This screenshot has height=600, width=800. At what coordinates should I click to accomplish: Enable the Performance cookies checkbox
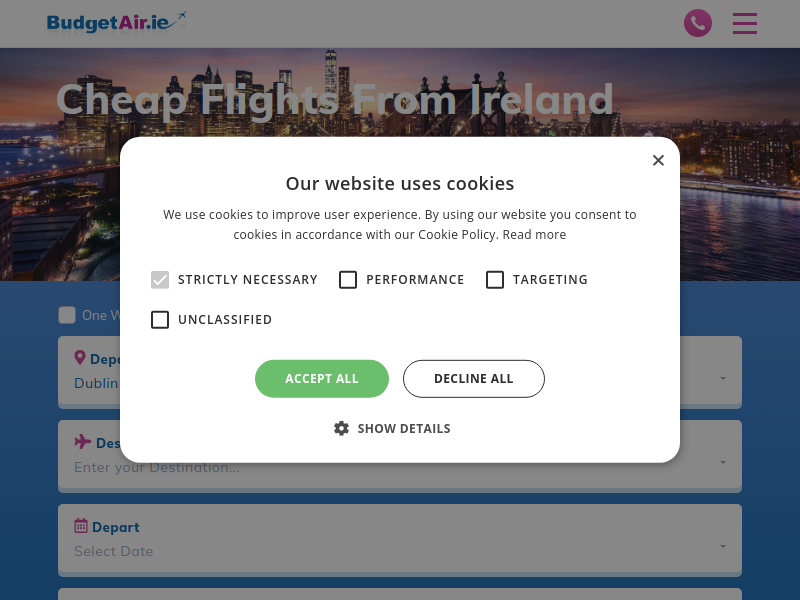coord(348,280)
